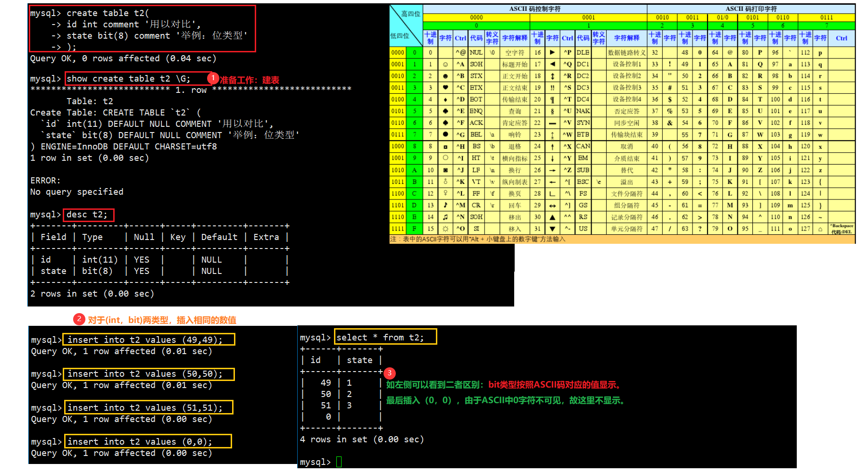Image resolution: width=868 pixels, height=472 pixels.
Task: Click the 'Table: t2' output line
Action: 90,101
